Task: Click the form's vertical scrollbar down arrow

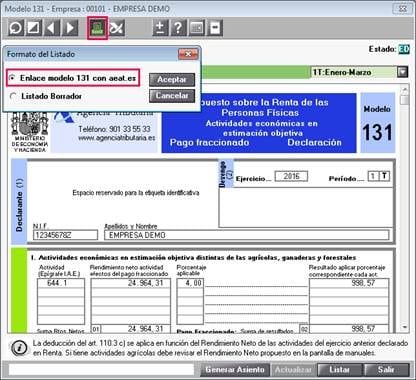Action: (x=405, y=327)
